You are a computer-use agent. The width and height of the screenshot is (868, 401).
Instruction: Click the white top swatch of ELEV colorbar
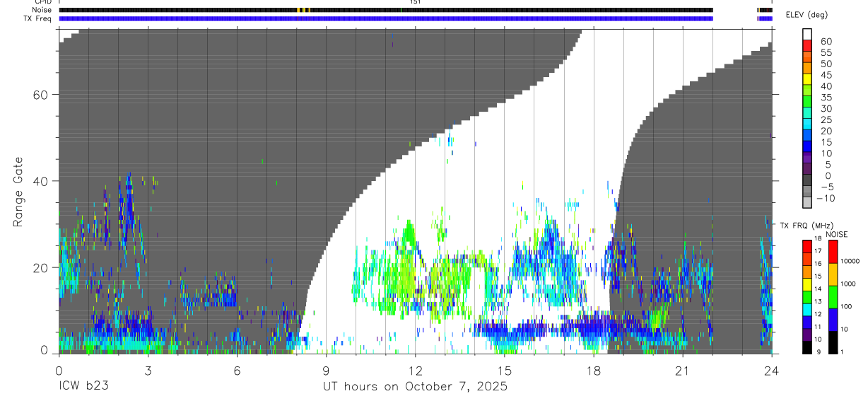click(x=807, y=34)
